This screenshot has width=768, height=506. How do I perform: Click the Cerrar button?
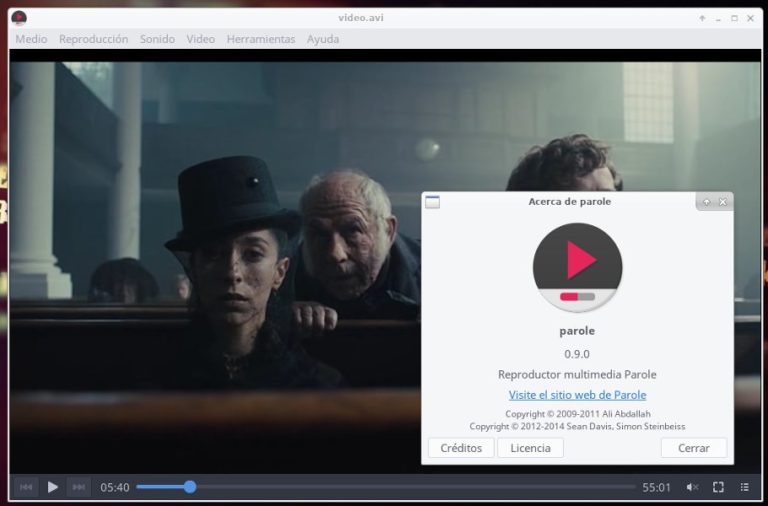tap(694, 448)
